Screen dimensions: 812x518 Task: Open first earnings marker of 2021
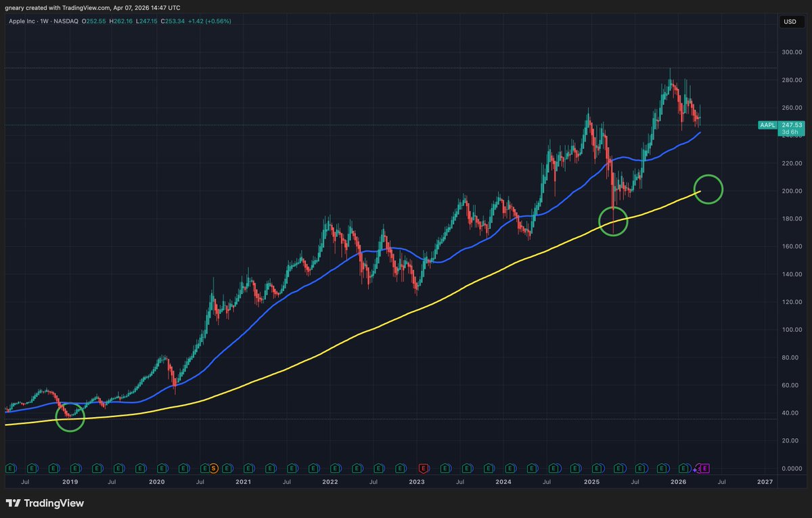(x=248, y=468)
